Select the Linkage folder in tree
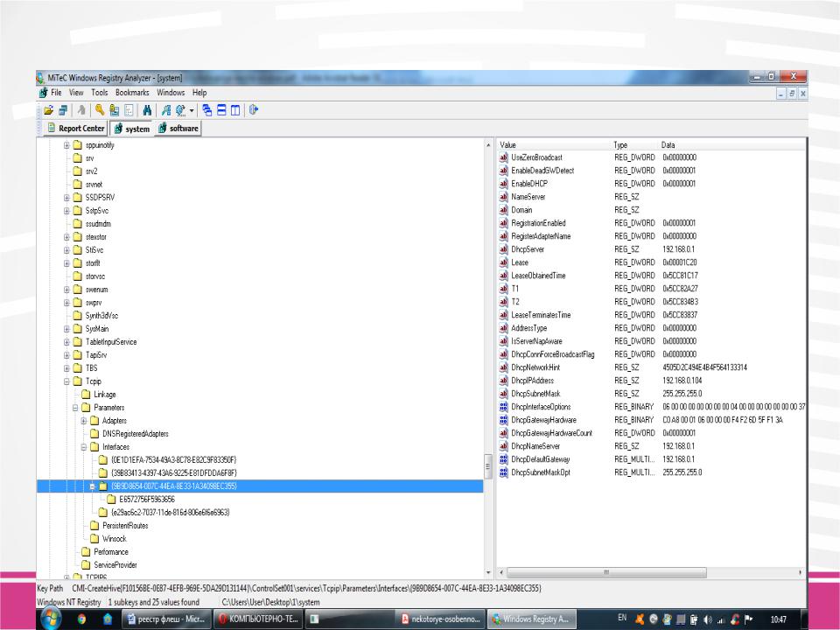 coord(105,395)
